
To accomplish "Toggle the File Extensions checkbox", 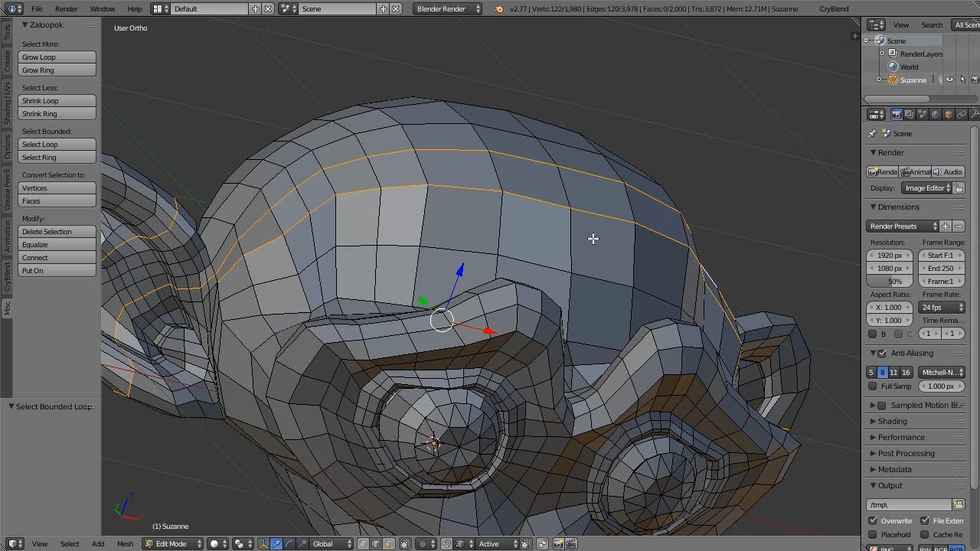I will coord(925,521).
